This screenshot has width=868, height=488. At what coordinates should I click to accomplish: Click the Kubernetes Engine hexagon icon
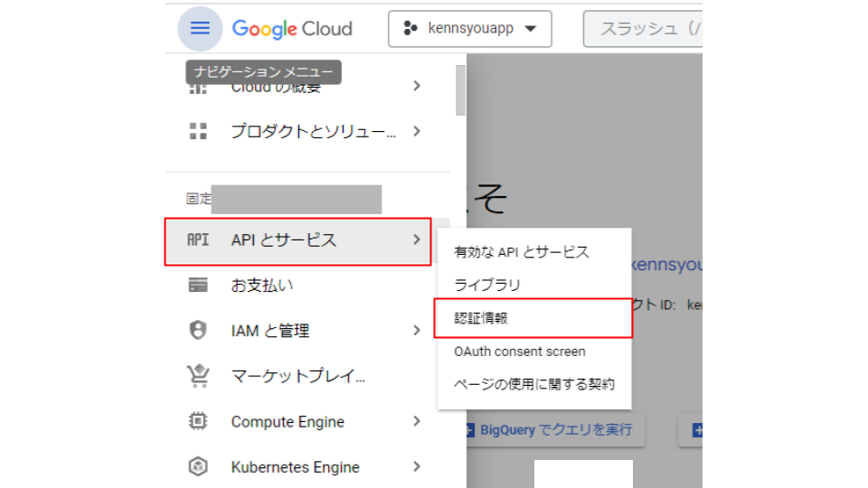(198, 466)
